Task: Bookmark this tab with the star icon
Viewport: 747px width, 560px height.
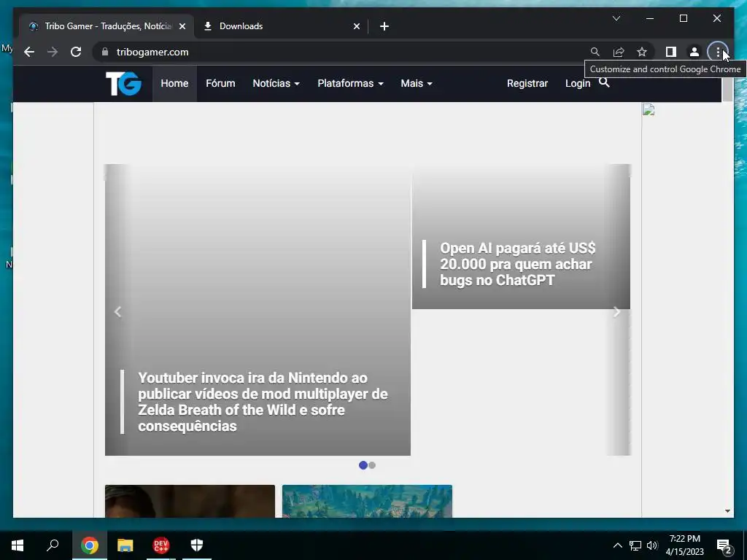Action: click(642, 52)
